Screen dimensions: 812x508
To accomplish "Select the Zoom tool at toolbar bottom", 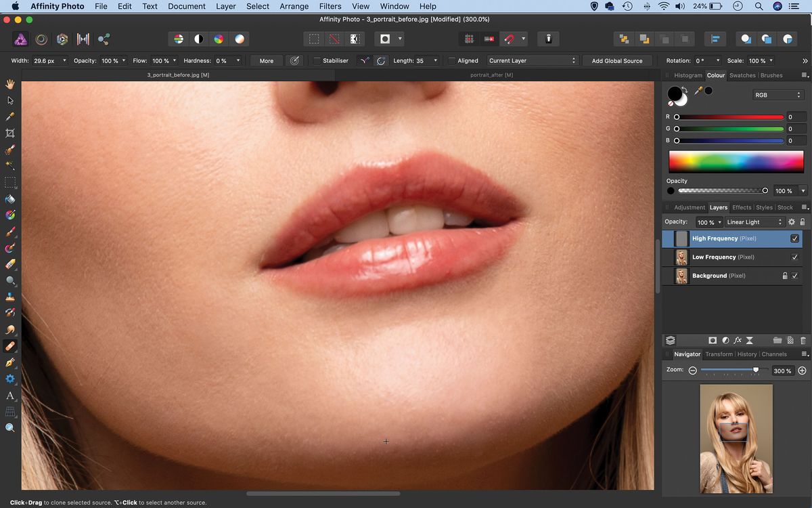I will click(x=9, y=427).
